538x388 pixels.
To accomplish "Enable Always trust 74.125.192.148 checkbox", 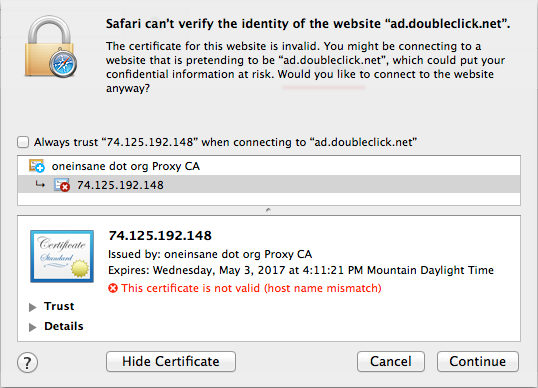I will [23, 142].
